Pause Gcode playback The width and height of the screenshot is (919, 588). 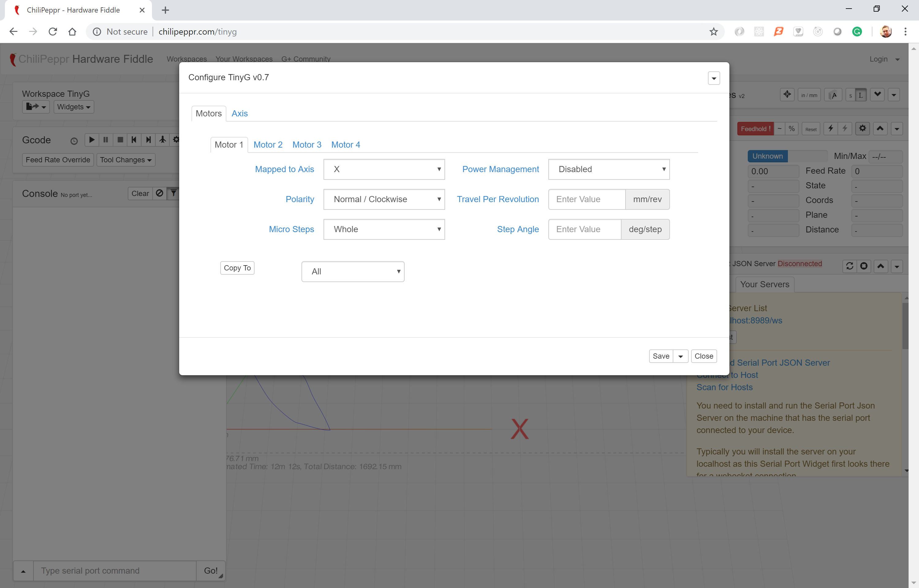(106, 140)
